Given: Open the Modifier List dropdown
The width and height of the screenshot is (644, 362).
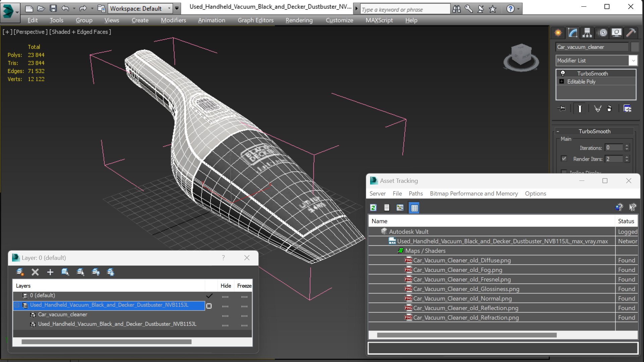Looking at the screenshot, I should 596,61.
